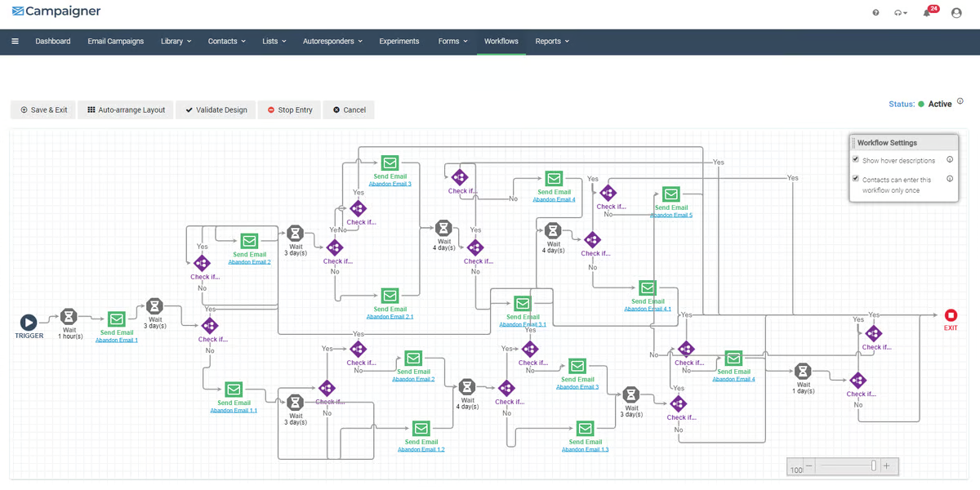
Task: Zoom out with the minus button
Action: [x=809, y=466]
